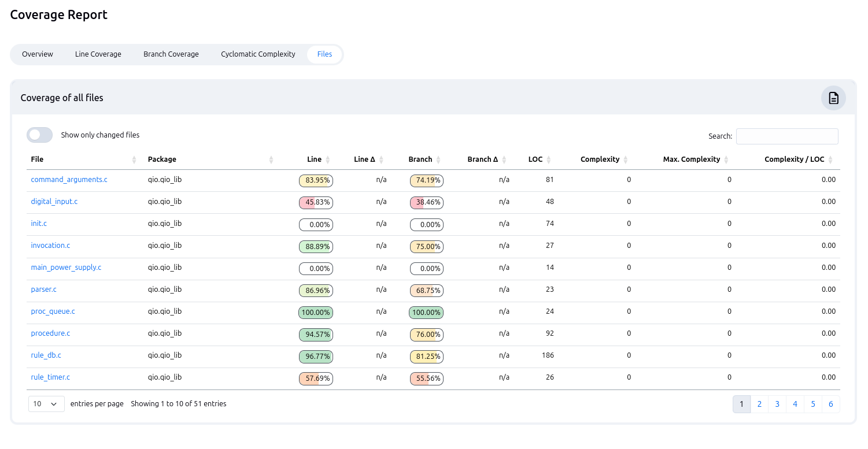
Task: Click the 88.89% line coverage bar
Action: [316, 246]
